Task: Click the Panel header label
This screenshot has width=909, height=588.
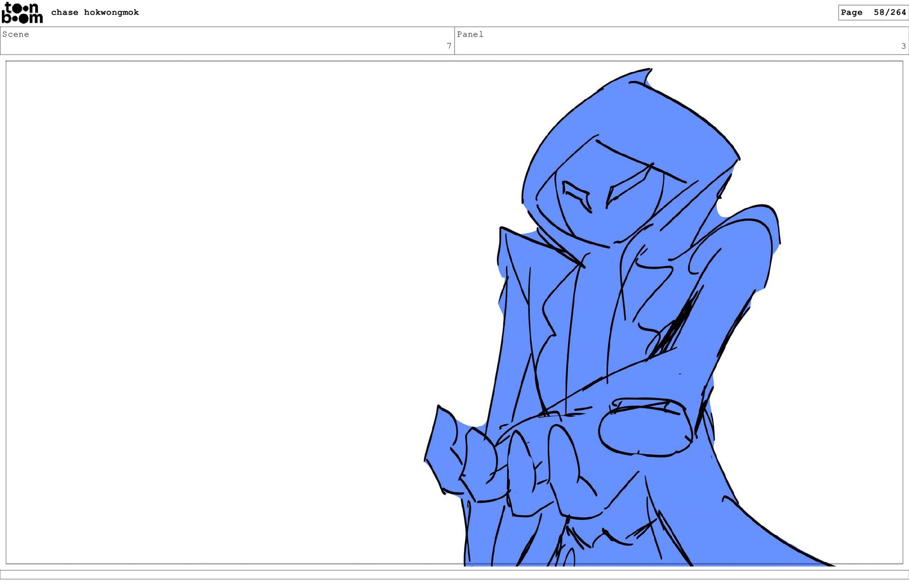Action: coord(470,34)
